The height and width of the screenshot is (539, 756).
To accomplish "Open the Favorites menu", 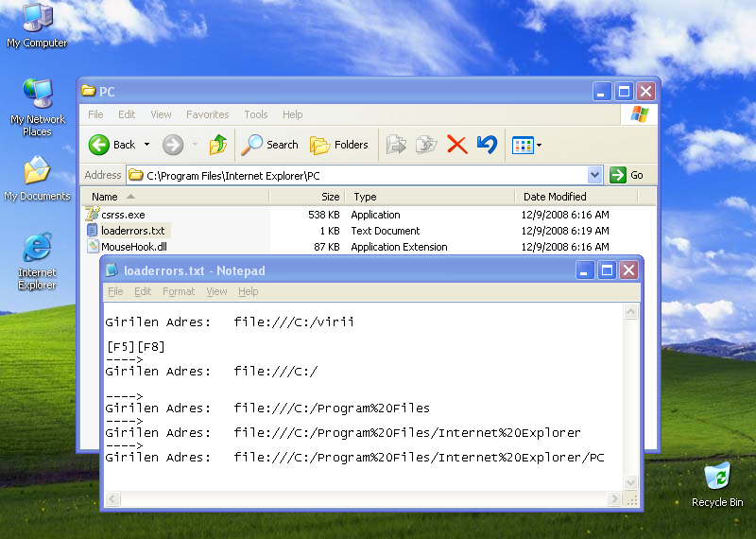I will click(207, 114).
